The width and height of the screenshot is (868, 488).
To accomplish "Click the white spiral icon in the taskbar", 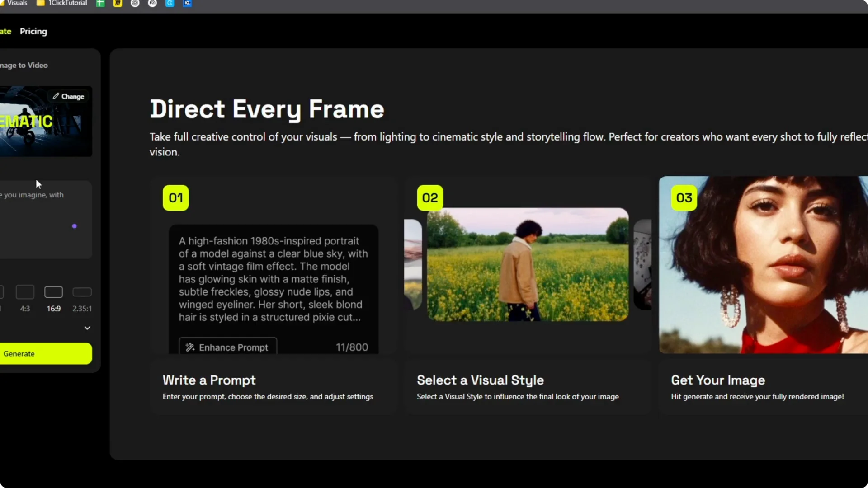I will (x=152, y=3).
